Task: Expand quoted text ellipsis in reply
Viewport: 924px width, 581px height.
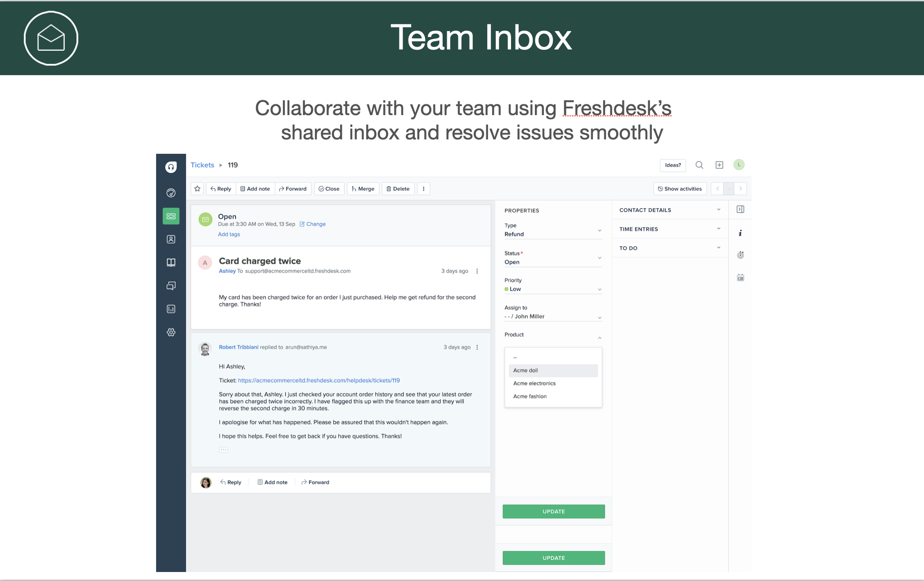Action: tap(224, 450)
